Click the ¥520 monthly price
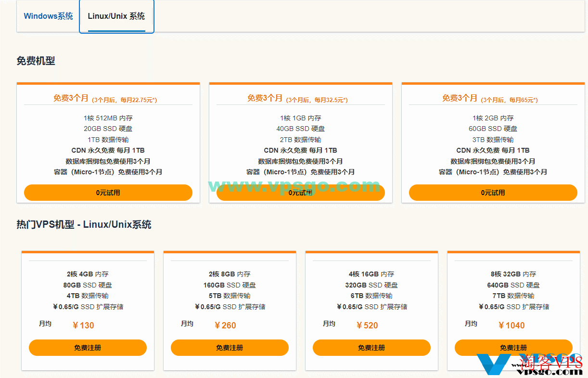The height and width of the screenshot is (378, 588). point(367,326)
